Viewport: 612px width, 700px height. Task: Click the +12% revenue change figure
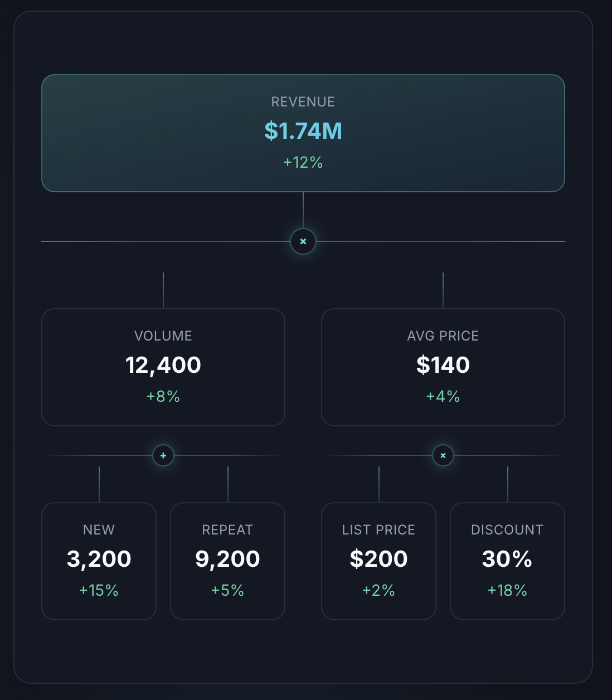tap(303, 162)
